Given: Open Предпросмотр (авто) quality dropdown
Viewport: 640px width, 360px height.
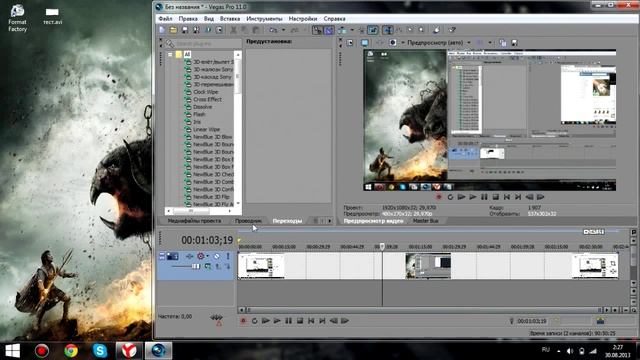Looking at the screenshot, I should pyautogui.click(x=469, y=42).
